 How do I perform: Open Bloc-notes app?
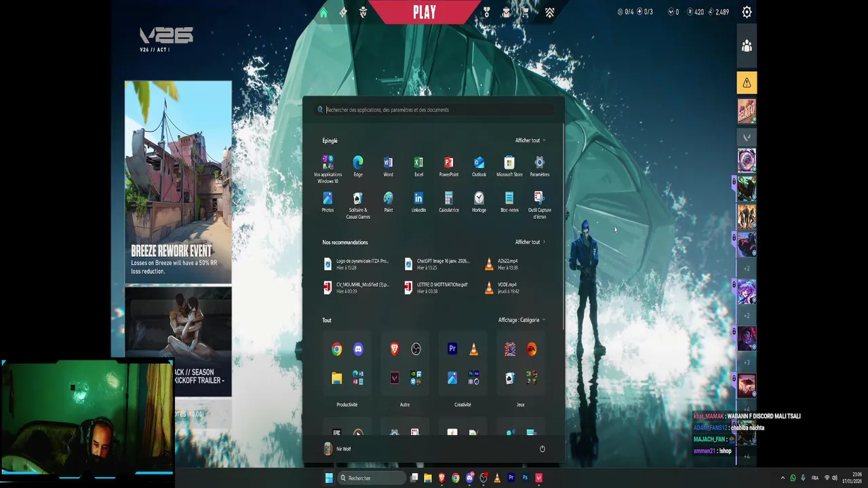509,202
